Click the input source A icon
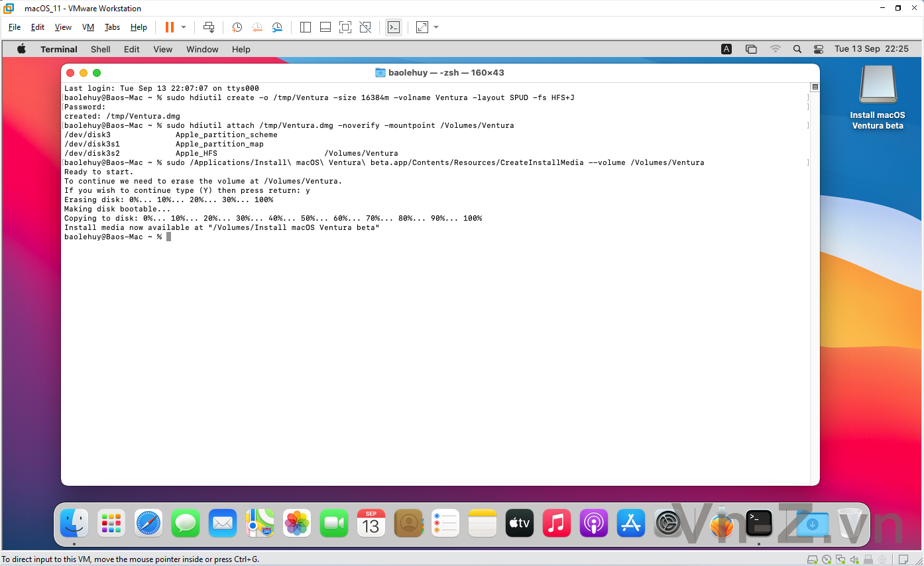924x566 pixels. (726, 49)
